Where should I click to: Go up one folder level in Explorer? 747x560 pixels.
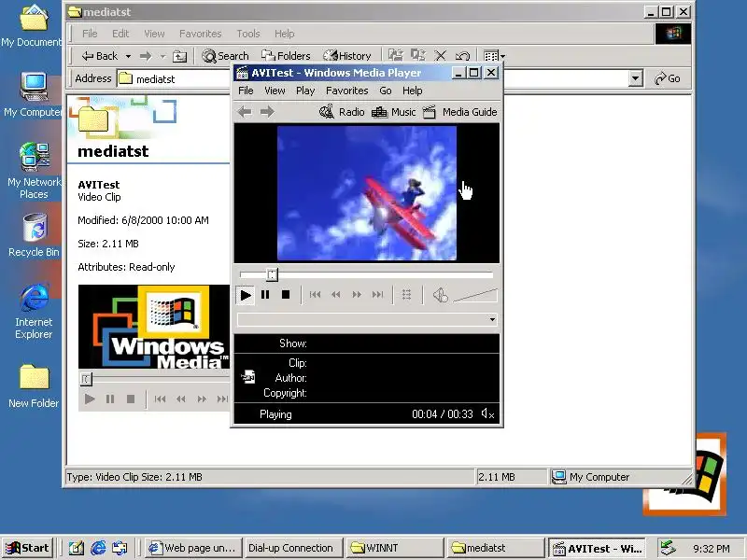tap(179, 56)
